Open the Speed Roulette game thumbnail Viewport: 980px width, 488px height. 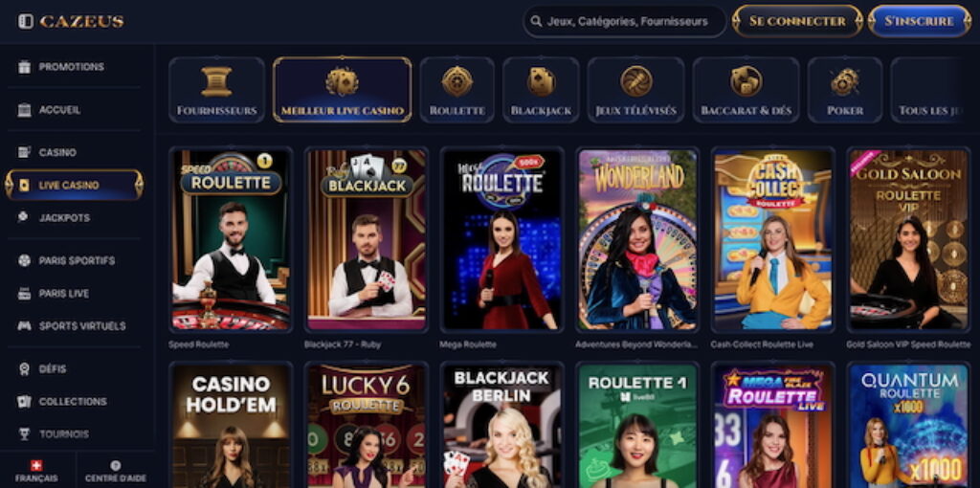(231, 239)
